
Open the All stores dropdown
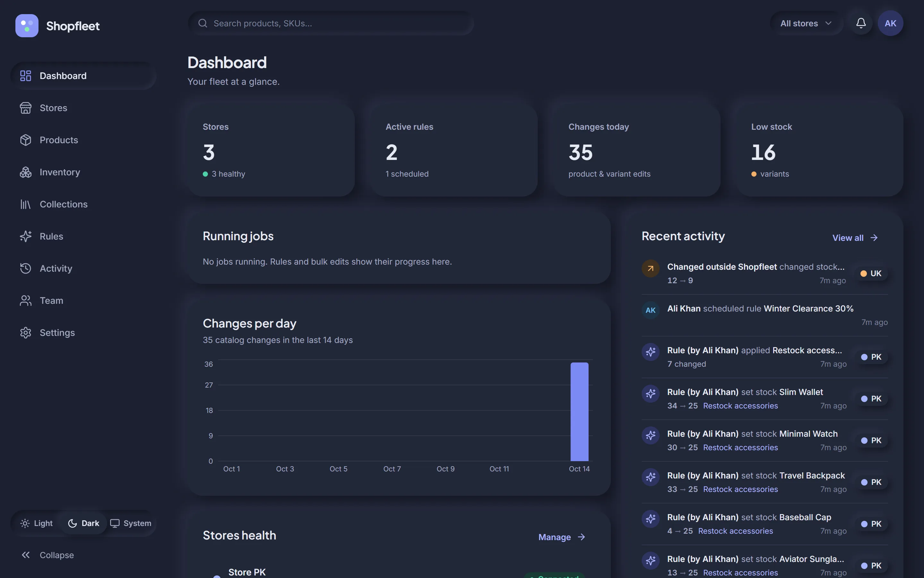coord(806,23)
